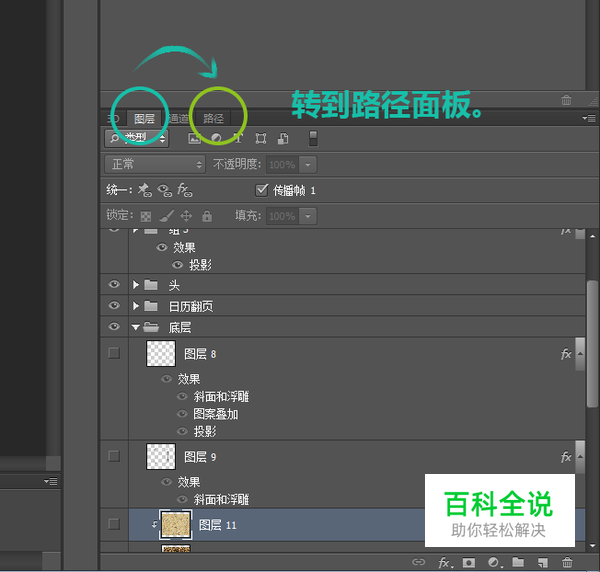The height and width of the screenshot is (572, 600).
Task: Click upper panel trash delete icon
Action: tap(566, 100)
